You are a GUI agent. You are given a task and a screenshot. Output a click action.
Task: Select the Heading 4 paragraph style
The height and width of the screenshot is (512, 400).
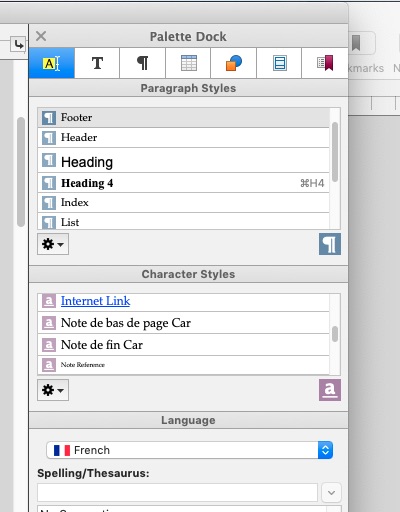[183, 183]
